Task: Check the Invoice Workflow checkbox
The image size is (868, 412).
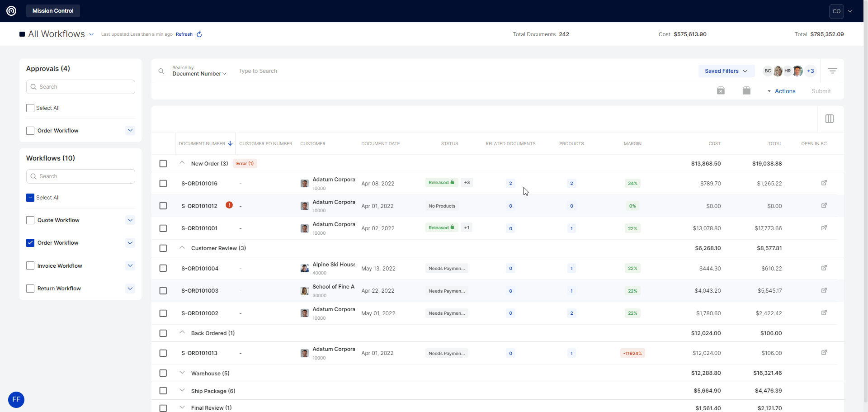Action: tap(30, 266)
